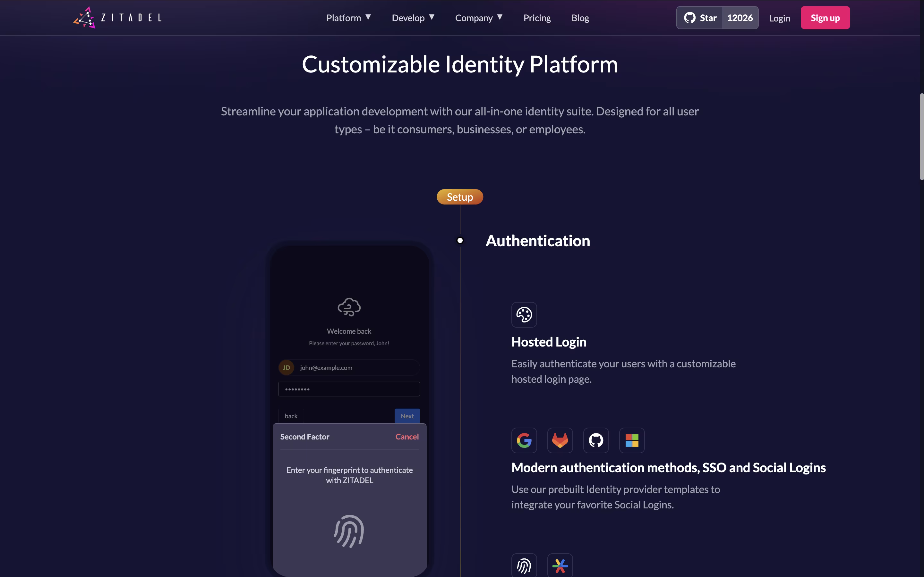Image resolution: width=924 pixels, height=577 pixels.
Task: Expand the Company dropdown menu
Action: 479,18
